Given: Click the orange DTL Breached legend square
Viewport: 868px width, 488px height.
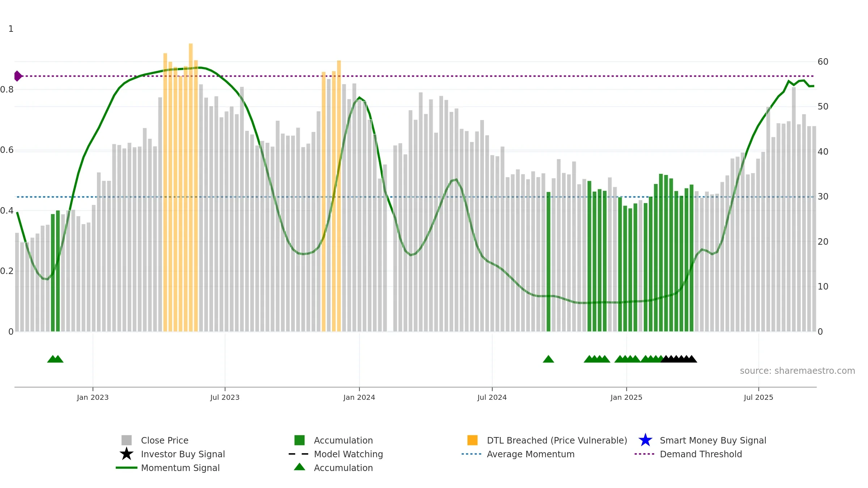Looking at the screenshot, I should pyautogui.click(x=472, y=440).
